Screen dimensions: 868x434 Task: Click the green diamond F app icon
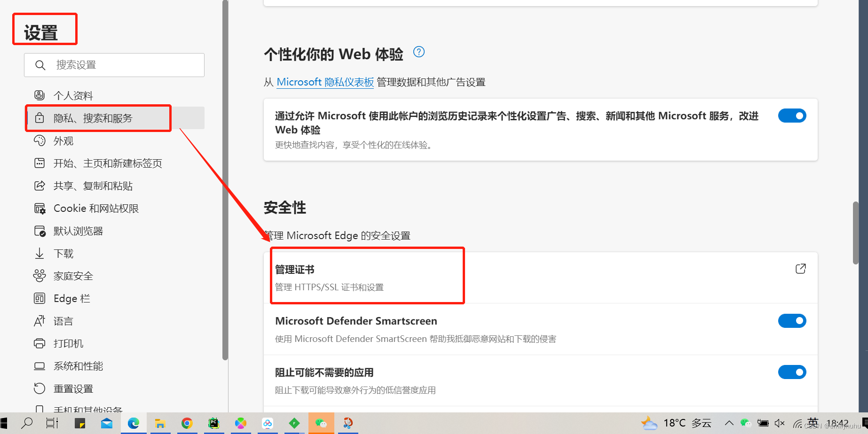click(294, 423)
